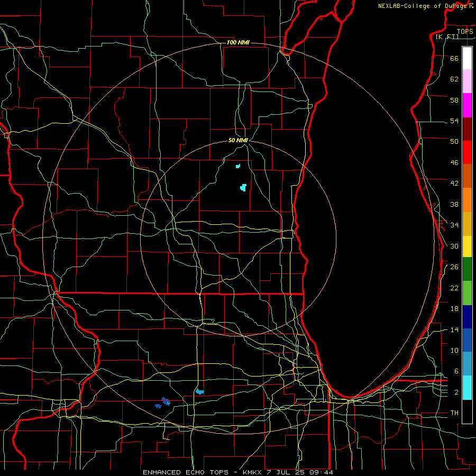
Task: Click the TOPS legend heading
Action: click(x=465, y=32)
